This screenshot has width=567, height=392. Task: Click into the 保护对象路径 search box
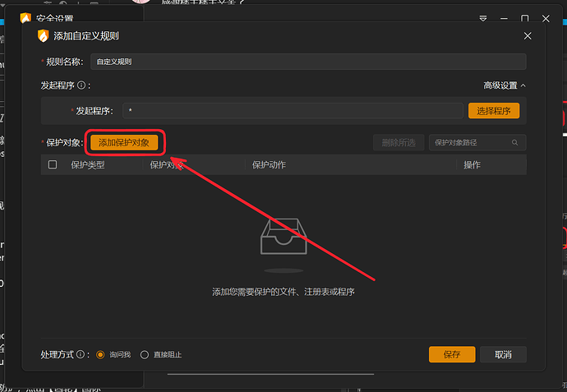[470, 143]
